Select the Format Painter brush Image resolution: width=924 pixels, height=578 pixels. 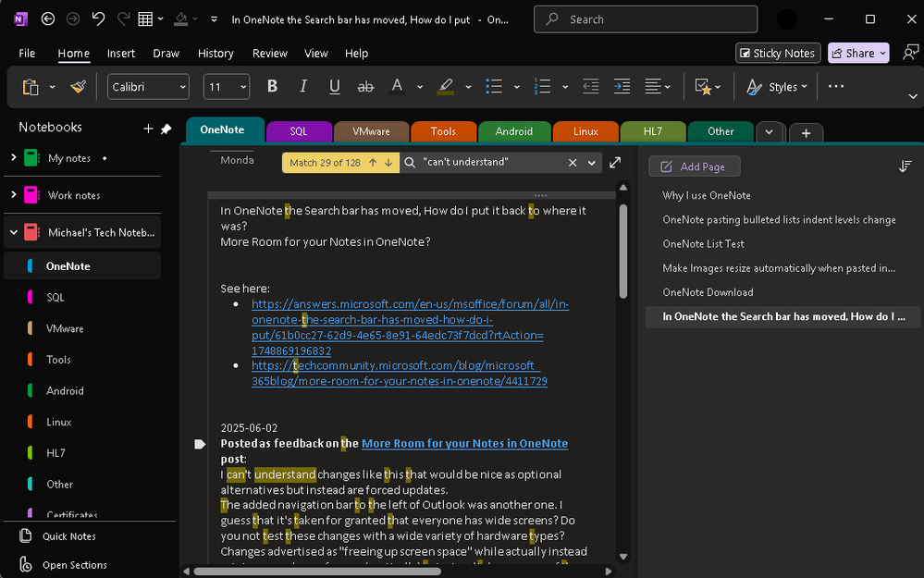78,87
